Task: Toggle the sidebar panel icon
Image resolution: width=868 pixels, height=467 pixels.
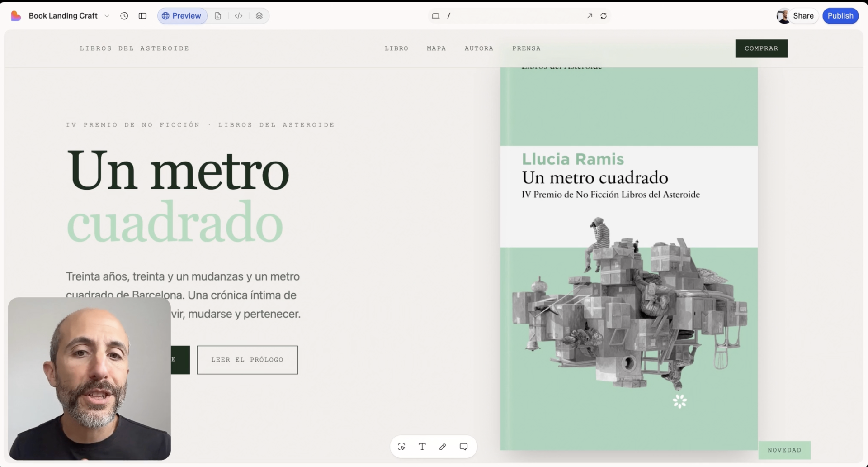Action: coord(142,16)
